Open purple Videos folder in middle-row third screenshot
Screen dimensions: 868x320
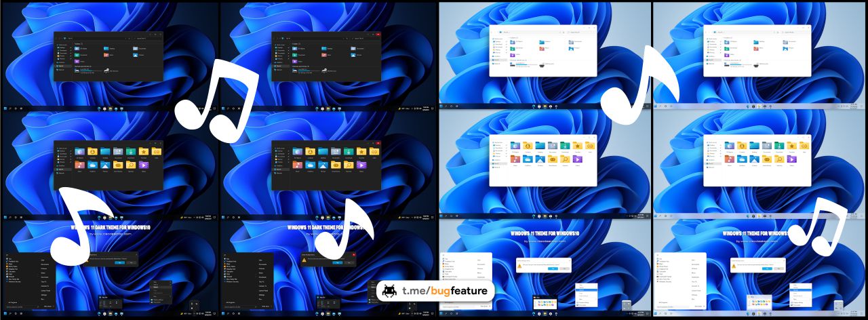pyautogui.click(x=578, y=159)
